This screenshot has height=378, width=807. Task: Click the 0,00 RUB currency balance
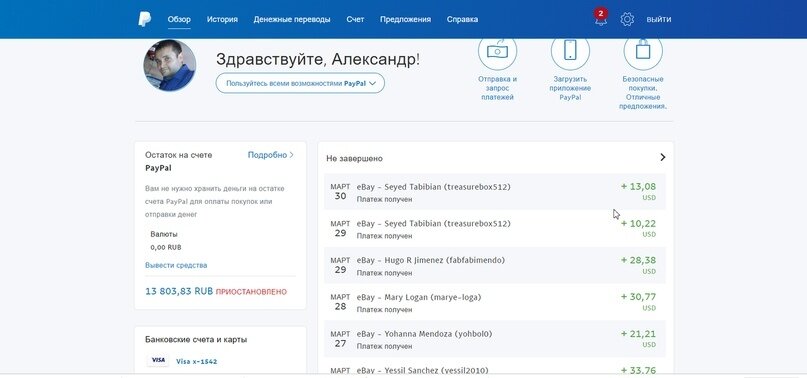[x=166, y=247]
